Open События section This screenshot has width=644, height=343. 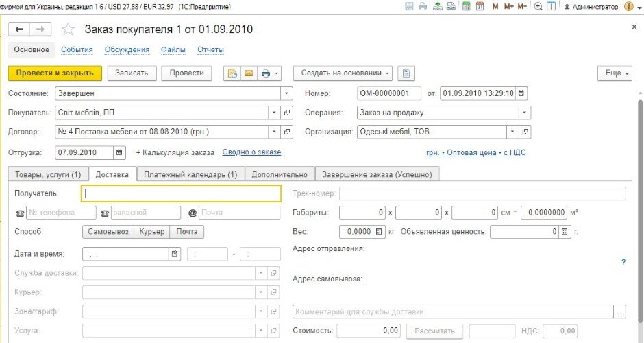point(77,50)
